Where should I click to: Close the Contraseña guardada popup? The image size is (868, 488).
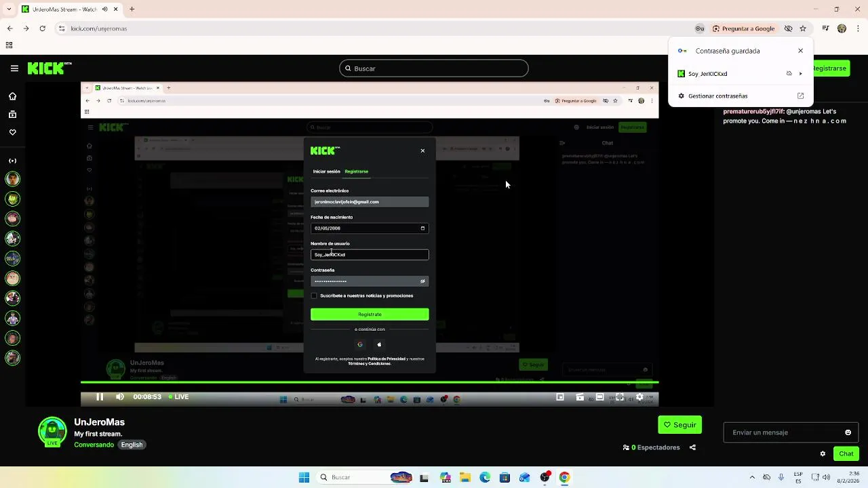(800, 51)
